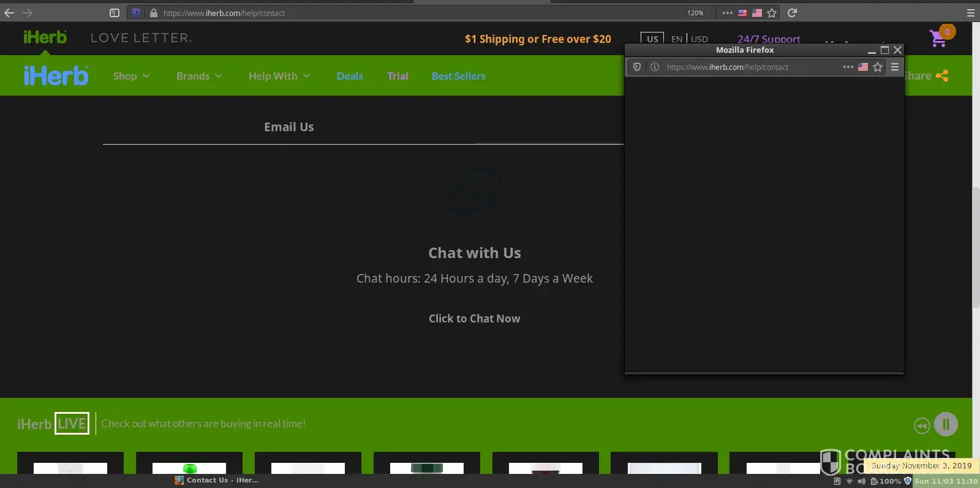Image resolution: width=980 pixels, height=488 pixels.
Task: Change the USD currency setting
Action: click(699, 39)
